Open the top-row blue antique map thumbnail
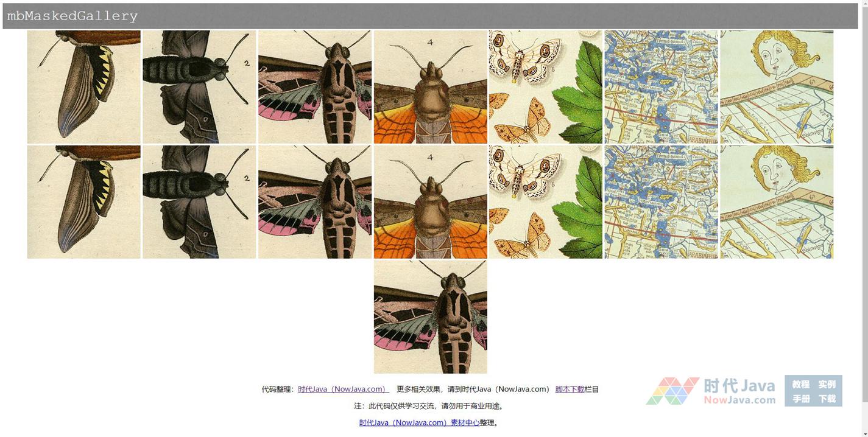The height and width of the screenshot is (437, 868). [661, 87]
